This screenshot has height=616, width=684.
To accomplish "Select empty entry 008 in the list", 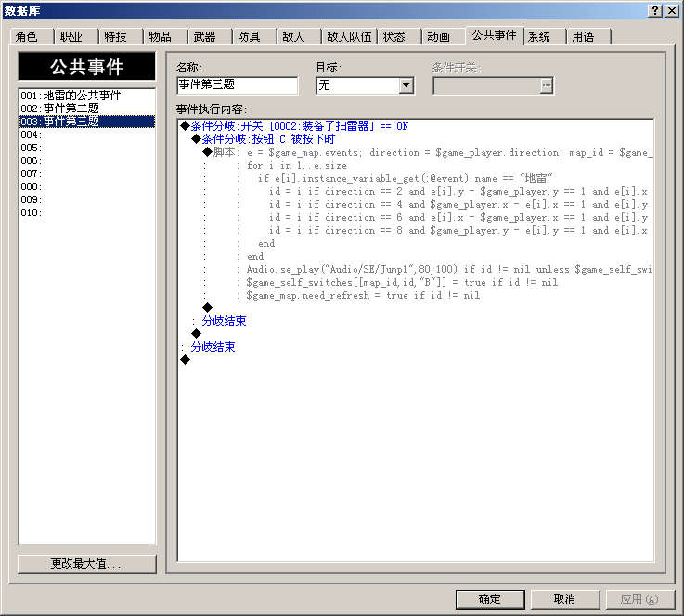I will click(87, 186).
